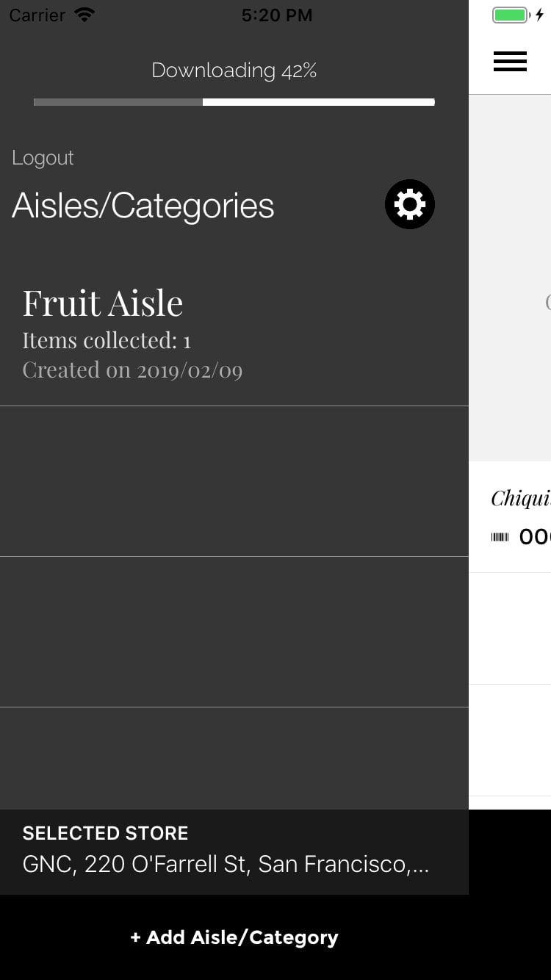Click the Downloading progress bar

234,102
